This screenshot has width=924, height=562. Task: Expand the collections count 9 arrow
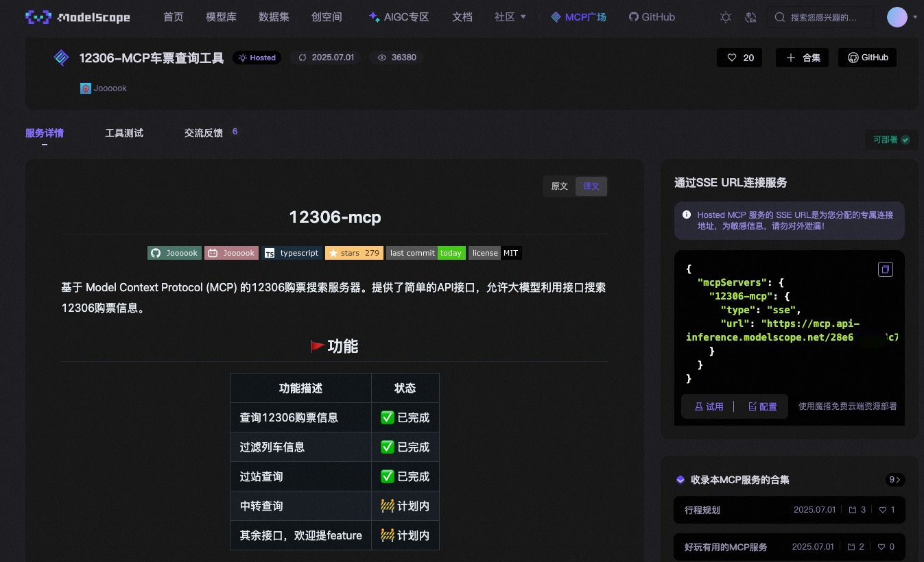[x=895, y=480]
